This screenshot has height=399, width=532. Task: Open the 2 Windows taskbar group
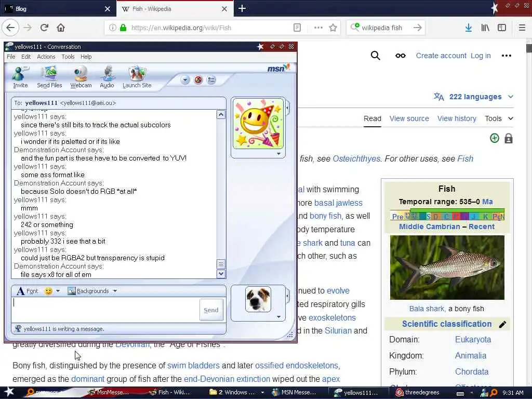(236, 393)
